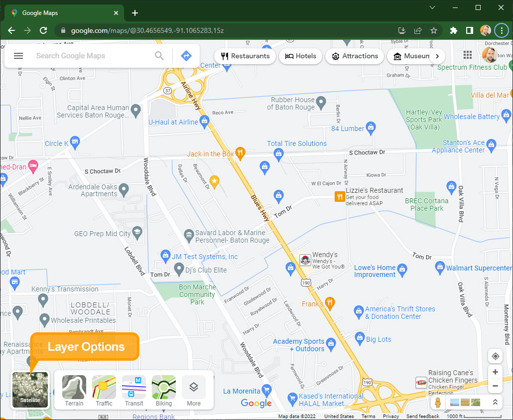Zoom out of the map

[x=496, y=386]
